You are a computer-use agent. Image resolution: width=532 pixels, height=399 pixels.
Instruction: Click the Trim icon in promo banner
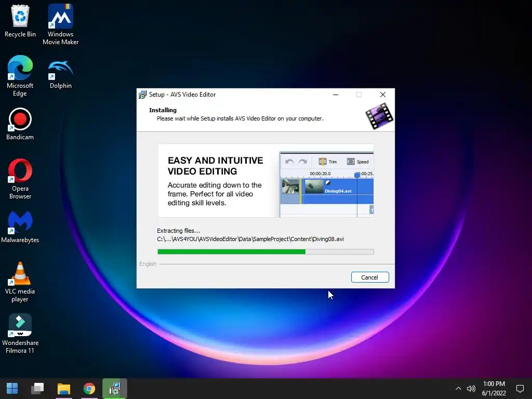click(322, 162)
